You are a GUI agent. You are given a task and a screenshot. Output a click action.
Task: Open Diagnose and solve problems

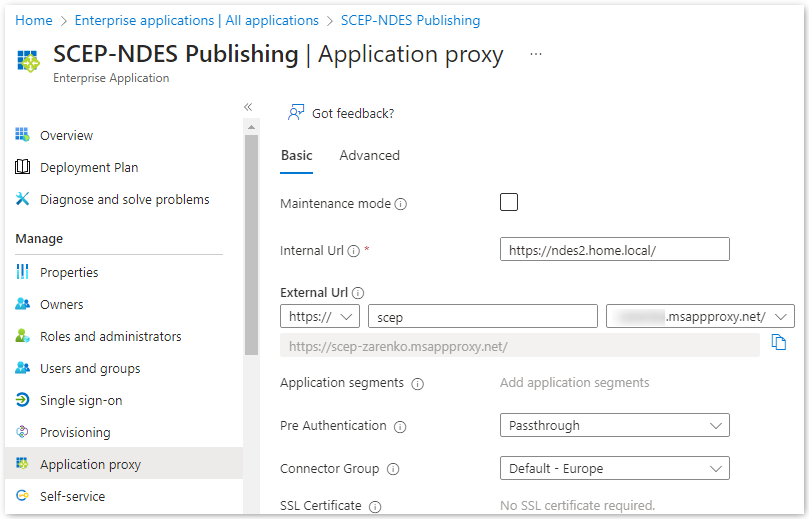coord(124,199)
